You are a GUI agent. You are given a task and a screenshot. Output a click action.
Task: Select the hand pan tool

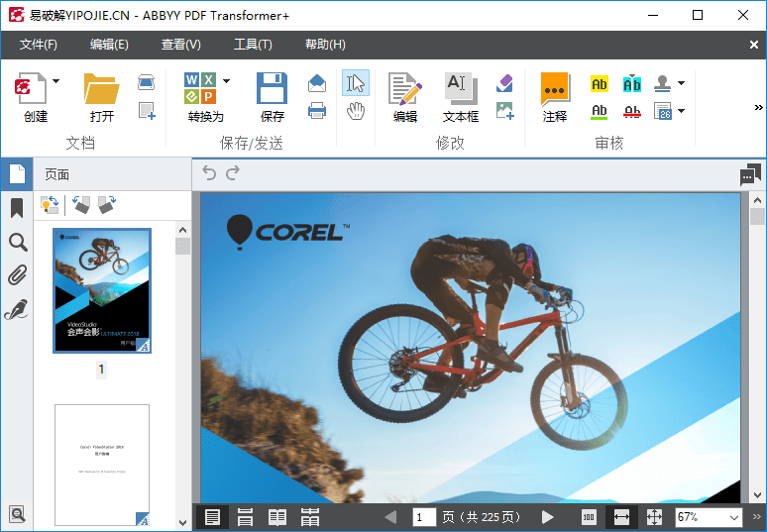pyautogui.click(x=356, y=111)
